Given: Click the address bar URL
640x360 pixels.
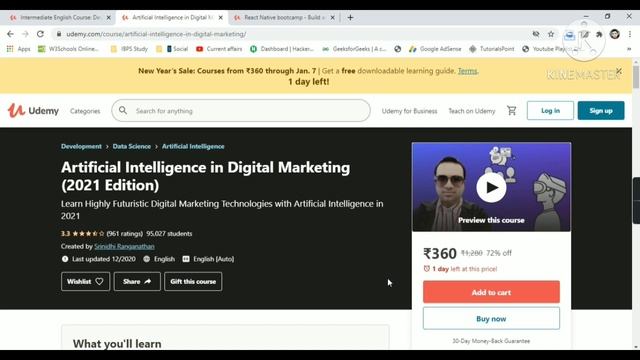Looking at the screenshot, I should [x=156, y=34].
